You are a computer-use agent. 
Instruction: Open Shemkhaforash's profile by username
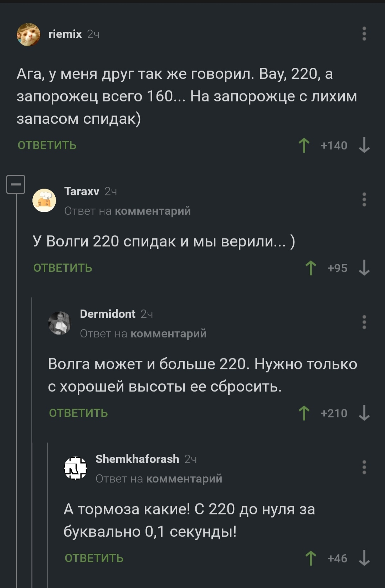coord(137,459)
